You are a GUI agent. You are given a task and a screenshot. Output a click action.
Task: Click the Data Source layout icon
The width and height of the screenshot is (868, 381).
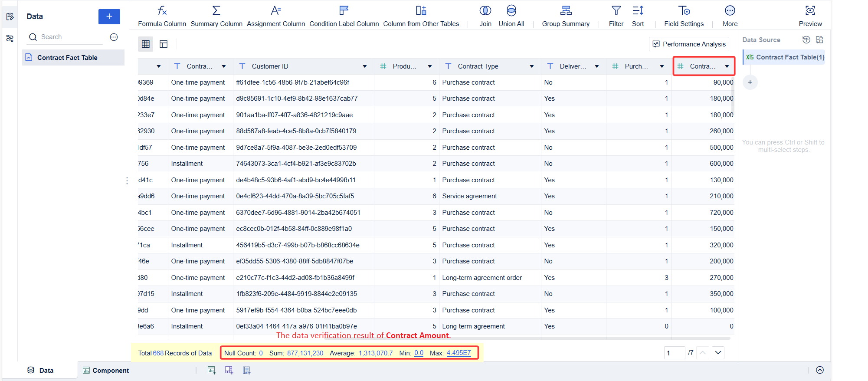819,39
